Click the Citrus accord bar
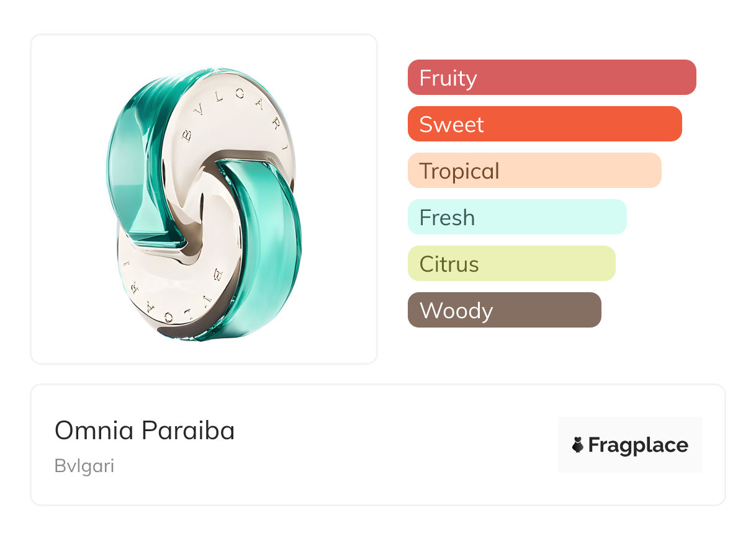Image resolution: width=756 pixels, height=536 pixels. click(511, 263)
